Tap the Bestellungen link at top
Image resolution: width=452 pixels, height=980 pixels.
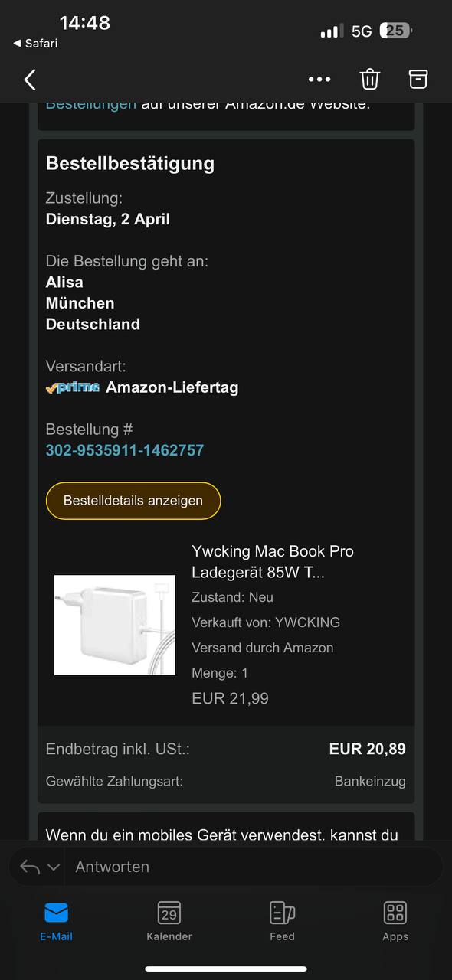tap(91, 106)
